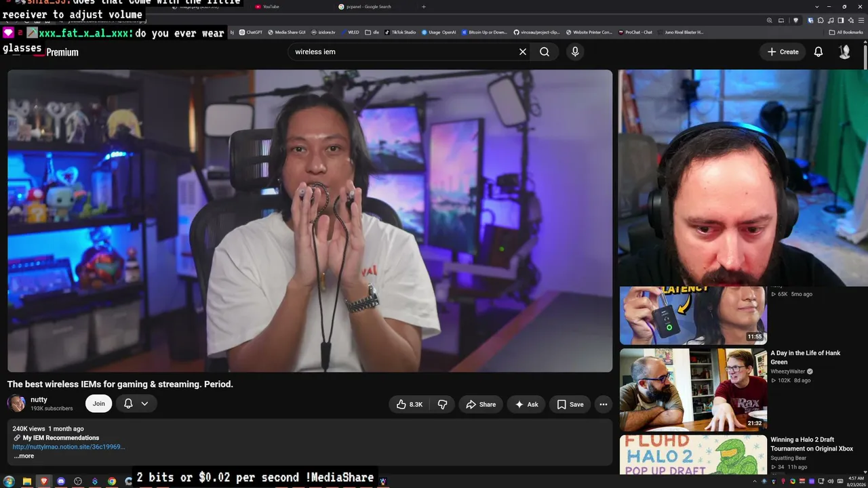Open the account avatar menu

(844, 52)
